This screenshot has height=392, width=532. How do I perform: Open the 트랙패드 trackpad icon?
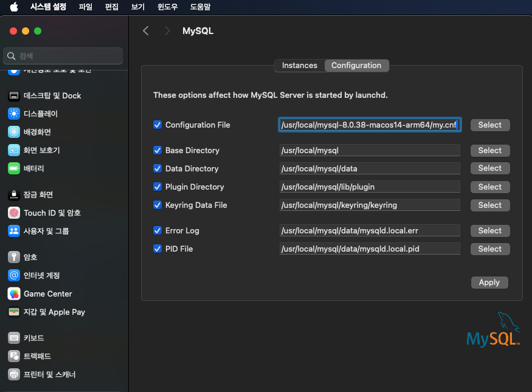click(x=14, y=356)
